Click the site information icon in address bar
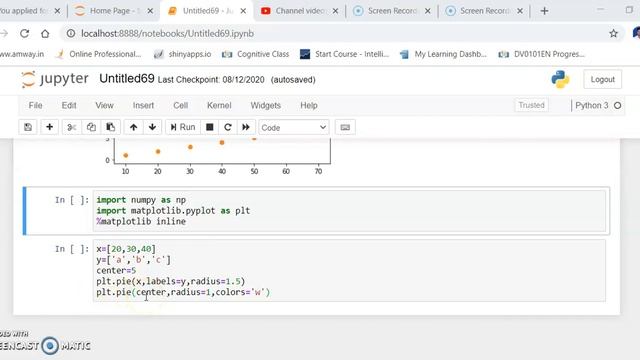The height and width of the screenshot is (360, 640). (x=71, y=33)
